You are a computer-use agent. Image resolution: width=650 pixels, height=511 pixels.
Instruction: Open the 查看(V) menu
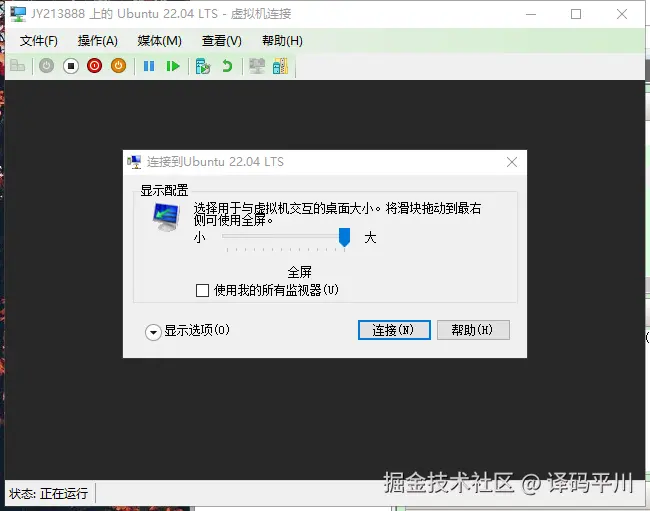click(221, 41)
